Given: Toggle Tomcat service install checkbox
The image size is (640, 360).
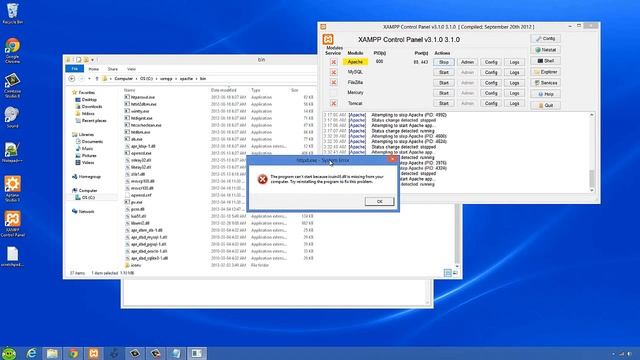Looking at the screenshot, I should click(x=333, y=104).
